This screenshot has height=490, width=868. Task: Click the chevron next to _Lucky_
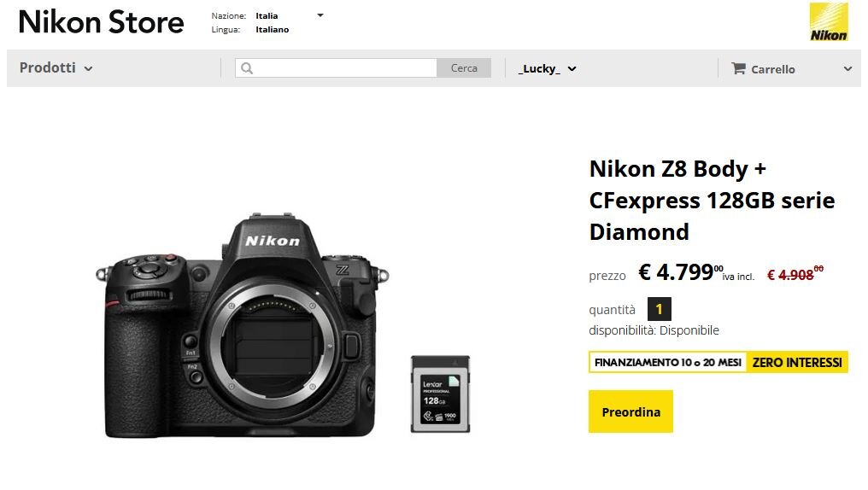572,69
